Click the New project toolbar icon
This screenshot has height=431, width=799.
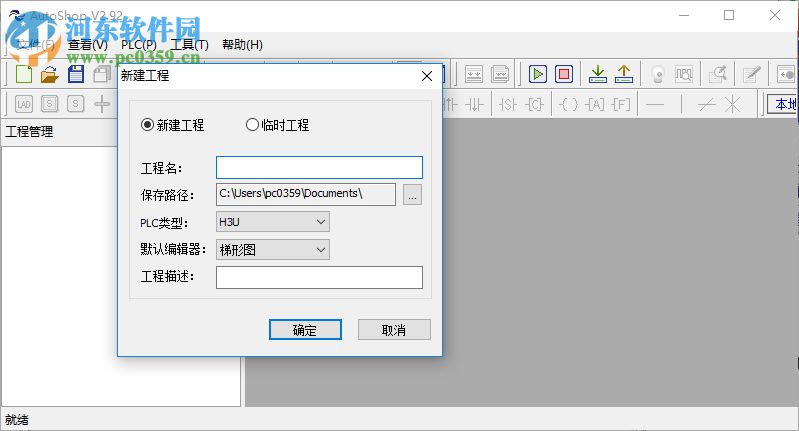pos(23,74)
